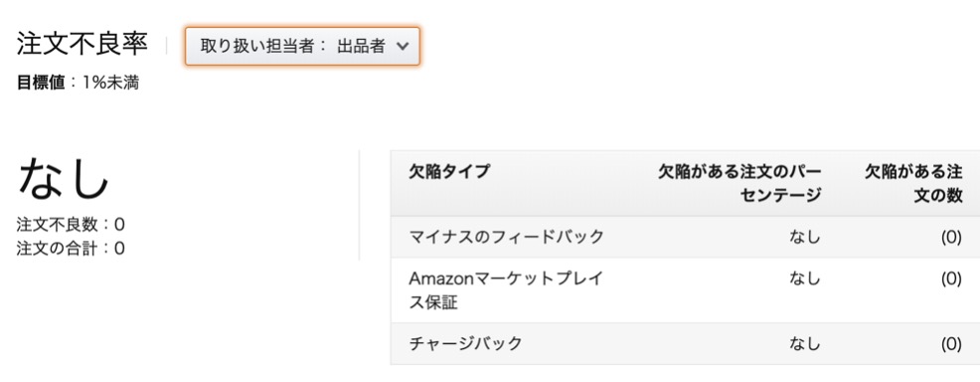Click the 注文不良数：0 line
Screen dimensions: 980x382
[71, 225]
